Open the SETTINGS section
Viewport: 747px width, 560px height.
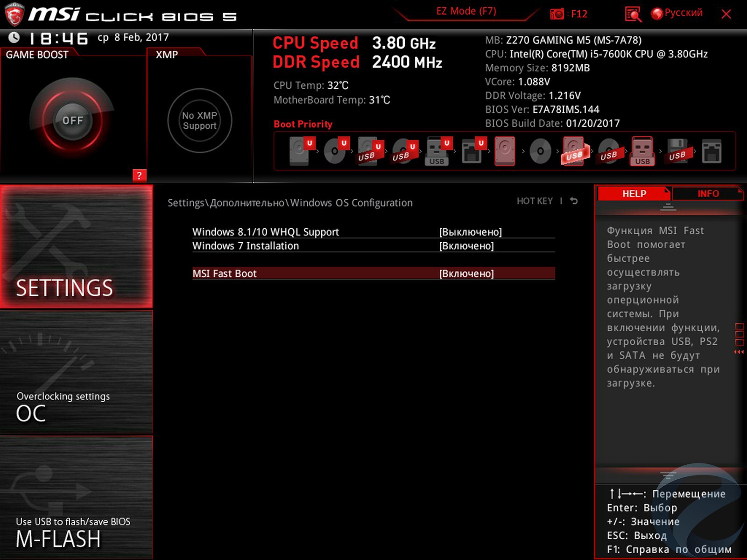pos(77,246)
